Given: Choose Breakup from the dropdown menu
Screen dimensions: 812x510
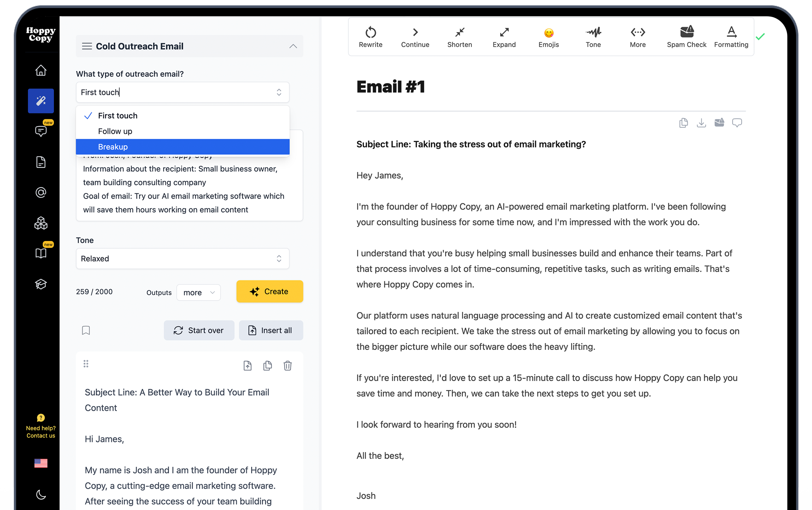Looking at the screenshot, I should click(x=113, y=147).
